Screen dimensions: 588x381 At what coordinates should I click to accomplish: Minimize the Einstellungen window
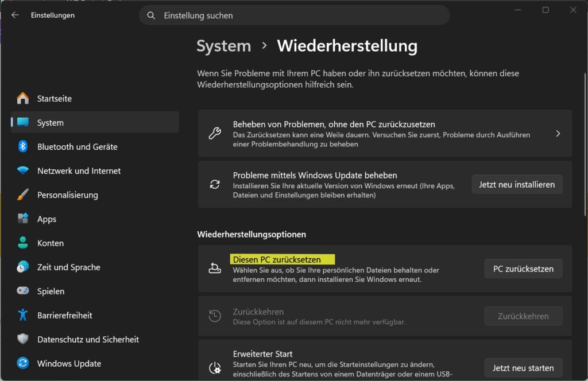click(x=518, y=10)
